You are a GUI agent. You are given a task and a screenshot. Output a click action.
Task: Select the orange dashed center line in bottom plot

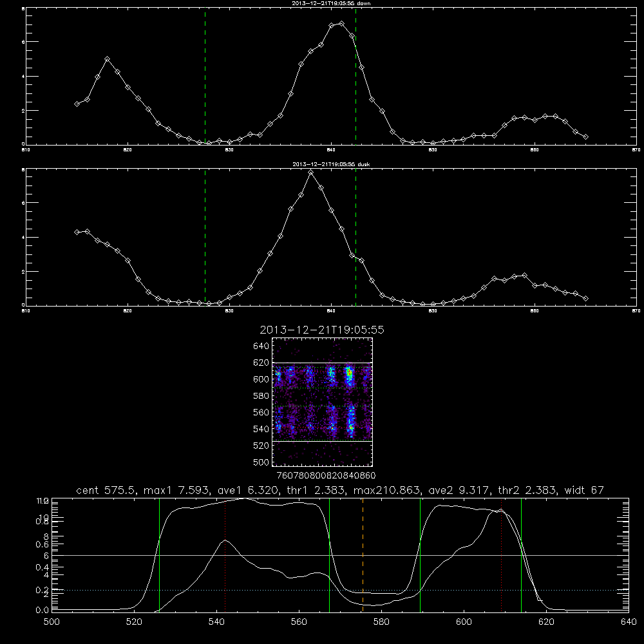coord(363,554)
